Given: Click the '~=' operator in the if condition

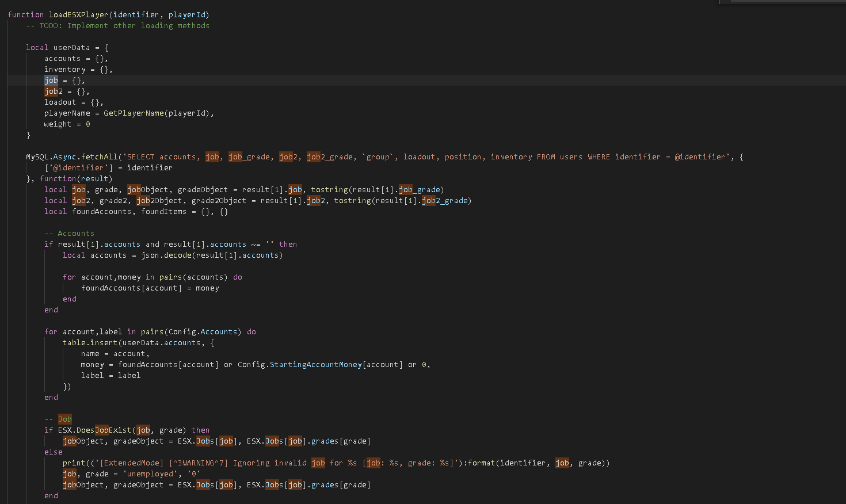Looking at the screenshot, I should [256, 244].
